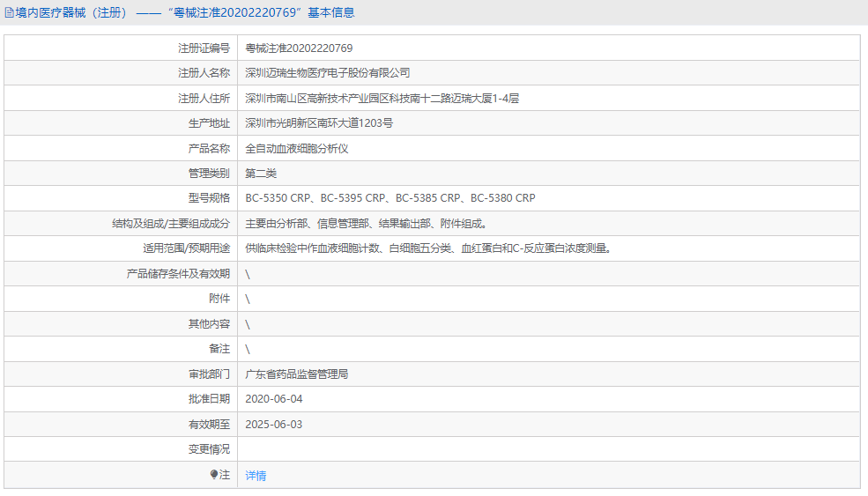Click the 有效期至 row label
This screenshot has width=868, height=496.
pyautogui.click(x=209, y=425)
